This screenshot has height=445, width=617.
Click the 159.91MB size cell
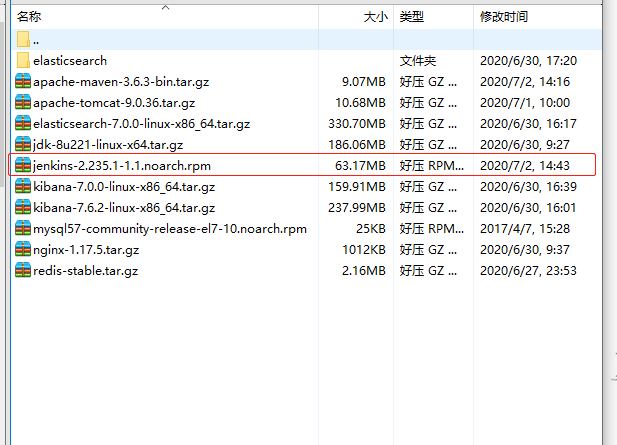click(x=357, y=186)
